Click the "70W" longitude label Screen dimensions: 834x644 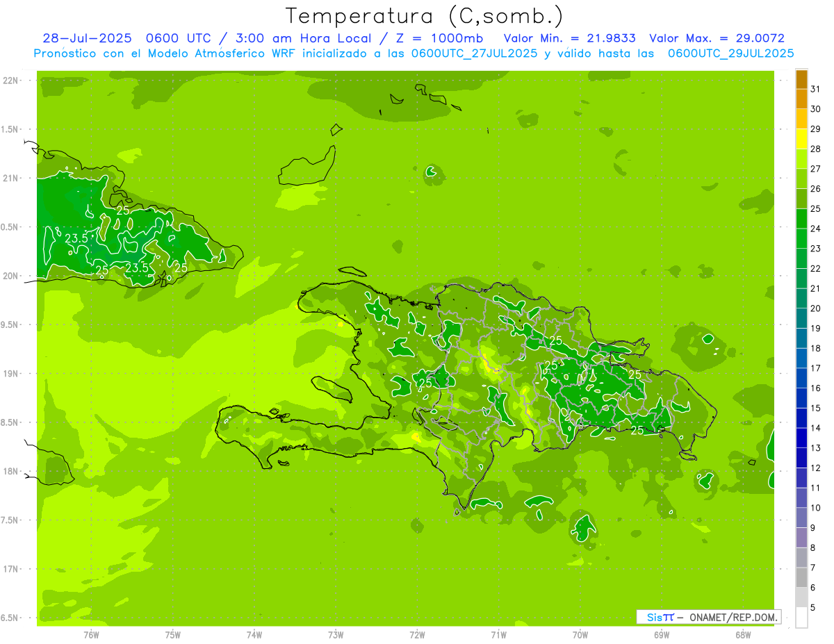580,635
